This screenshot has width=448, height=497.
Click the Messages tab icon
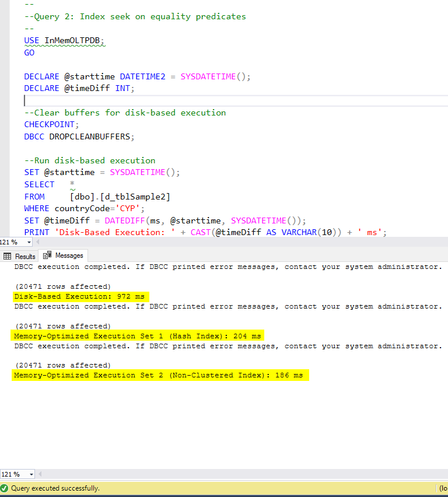47,255
